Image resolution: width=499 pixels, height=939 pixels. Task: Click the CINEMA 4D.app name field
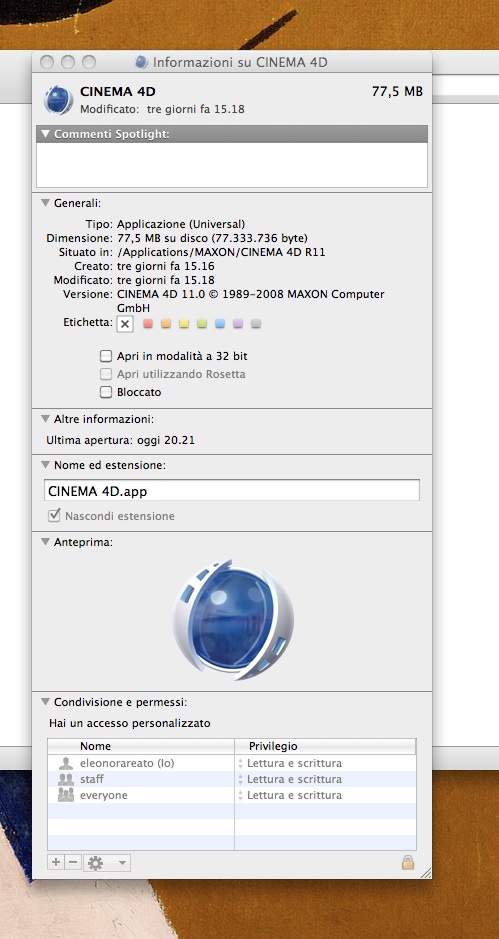[232, 491]
